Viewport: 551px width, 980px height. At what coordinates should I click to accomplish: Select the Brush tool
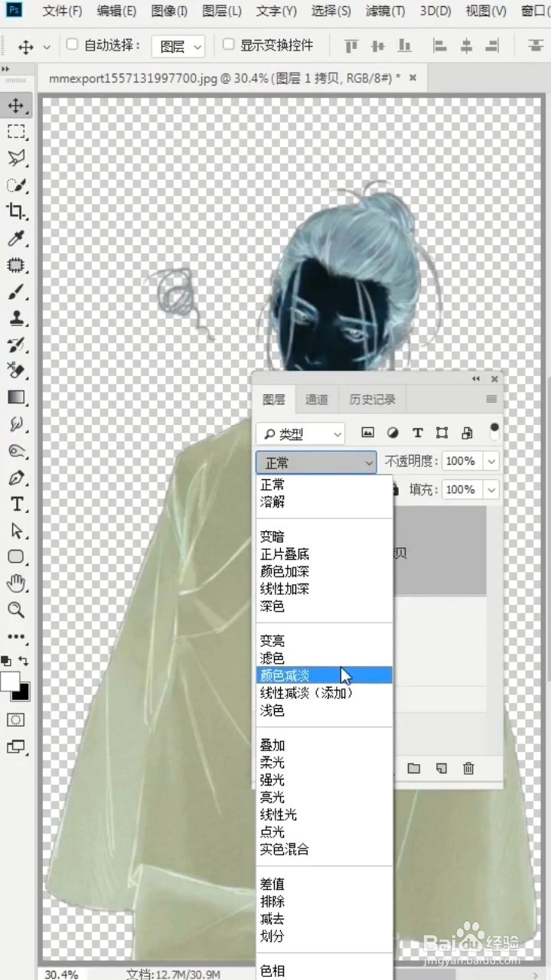(16, 292)
